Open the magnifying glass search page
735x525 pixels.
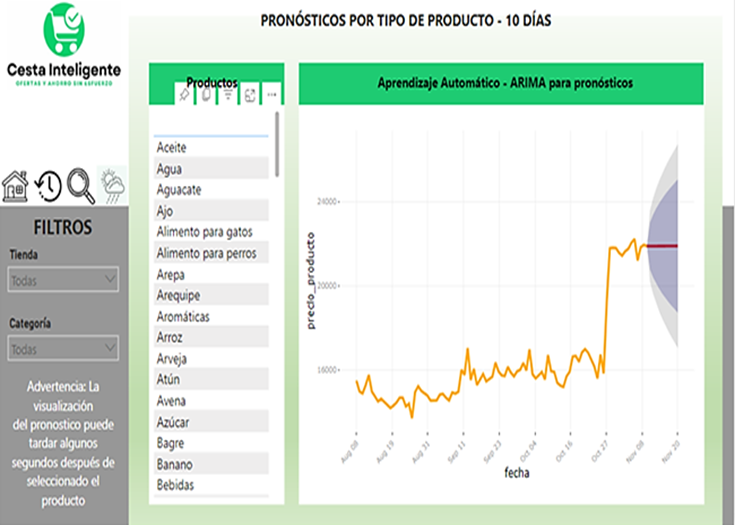pos(81,185)
